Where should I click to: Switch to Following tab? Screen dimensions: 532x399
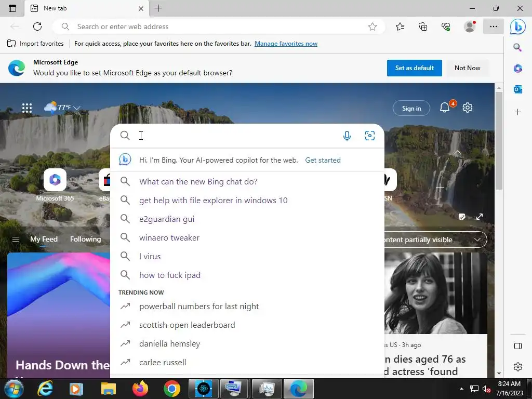point(86,239)
